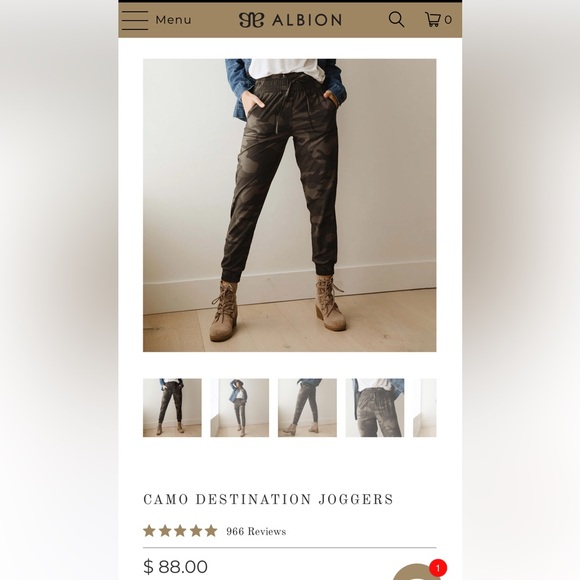Select the partially visible fifth thumbnail
This screenshot has height=580, width=580.
click(x=425, y=408)
